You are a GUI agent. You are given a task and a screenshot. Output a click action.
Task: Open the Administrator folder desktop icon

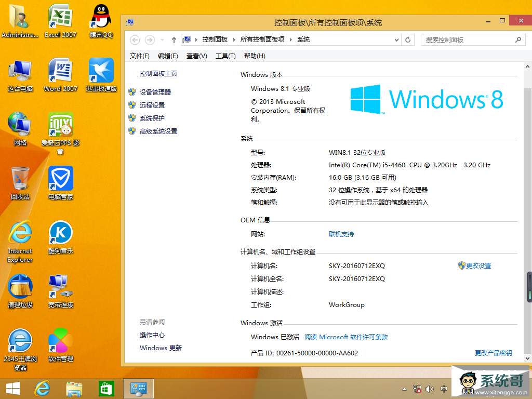pos(20,21)
